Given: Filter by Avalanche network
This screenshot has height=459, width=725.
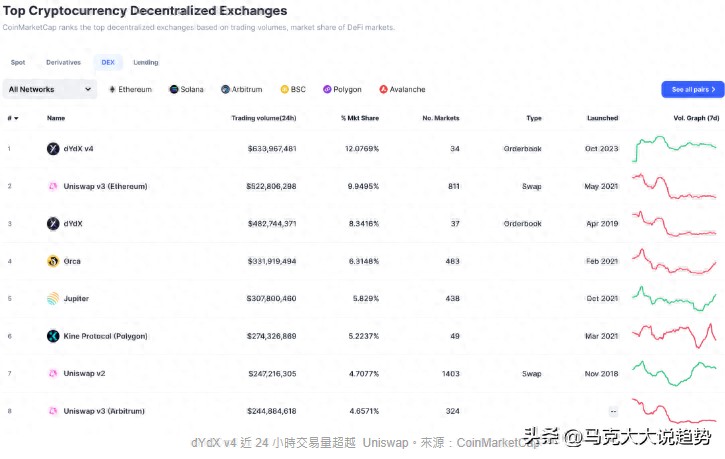Looking at the screenshot, I should (402, 89).
